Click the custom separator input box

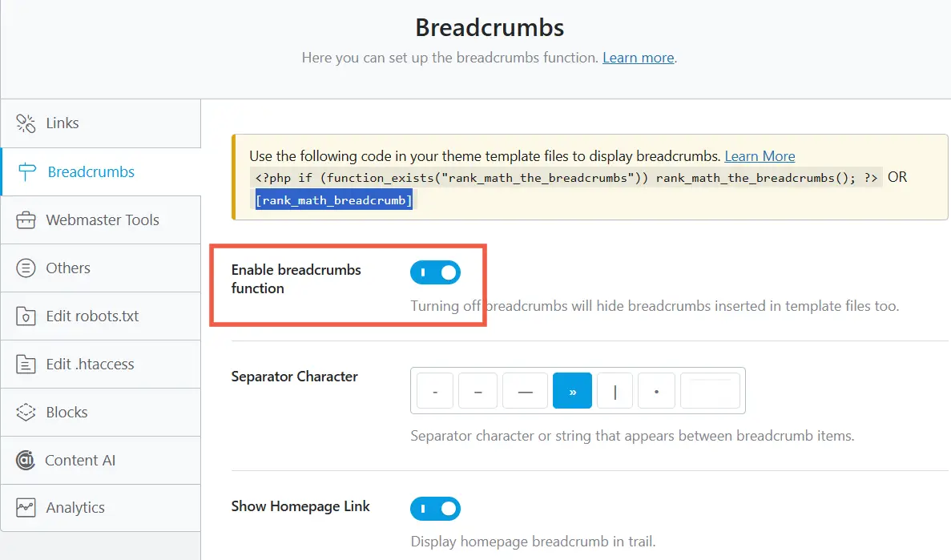710,392
